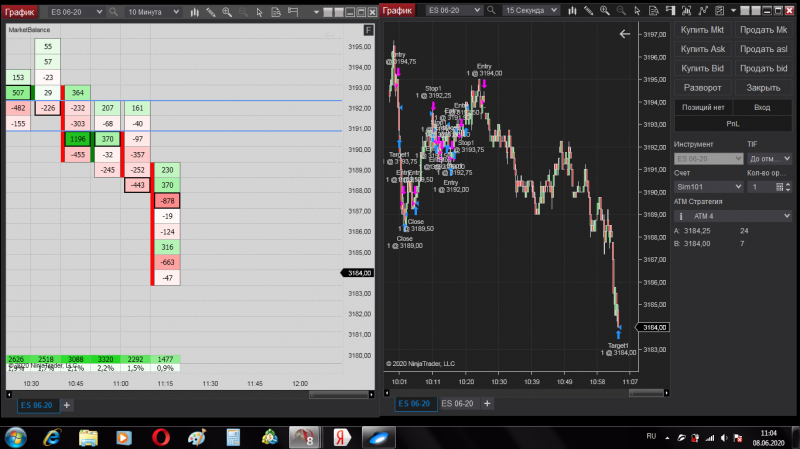Click Купить Ask button
The width and height of the screenshot is (800, 449).
pos(702,49)
